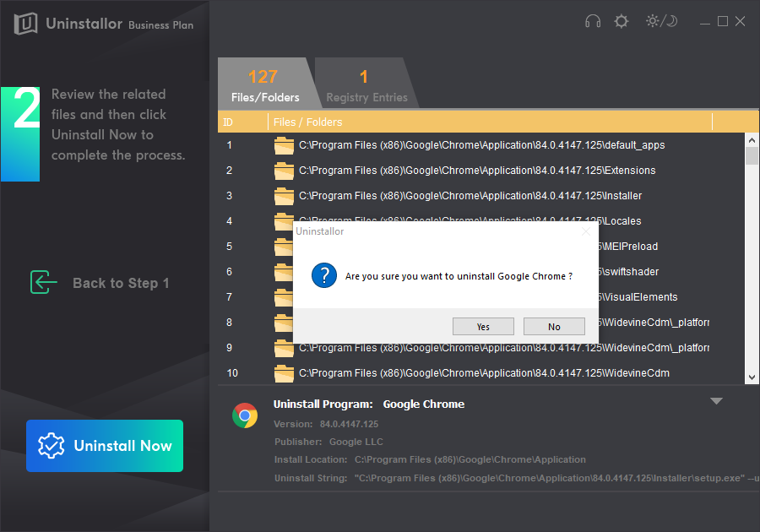This screenshot has width=760, height=532.
Task: Select the default_apps folder row
Action: (x=480, y=145)
